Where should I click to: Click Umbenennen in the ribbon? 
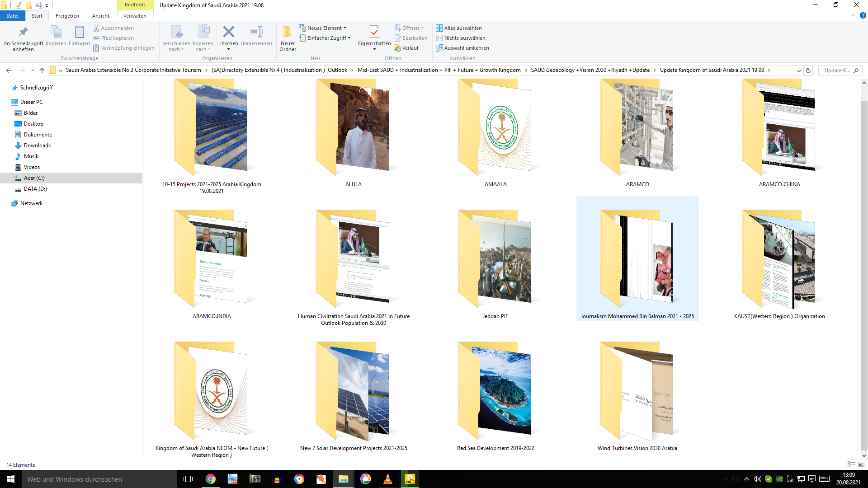[x=256, y=36]
